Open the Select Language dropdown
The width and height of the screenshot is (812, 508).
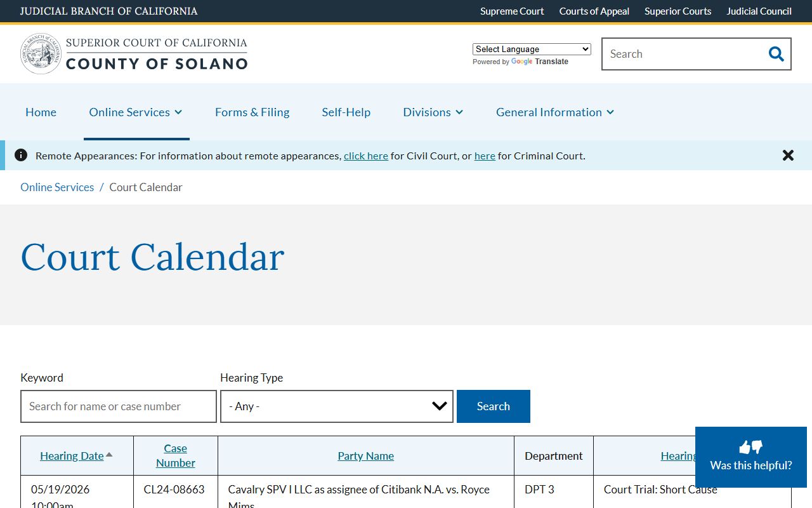(x=532, y=49)
